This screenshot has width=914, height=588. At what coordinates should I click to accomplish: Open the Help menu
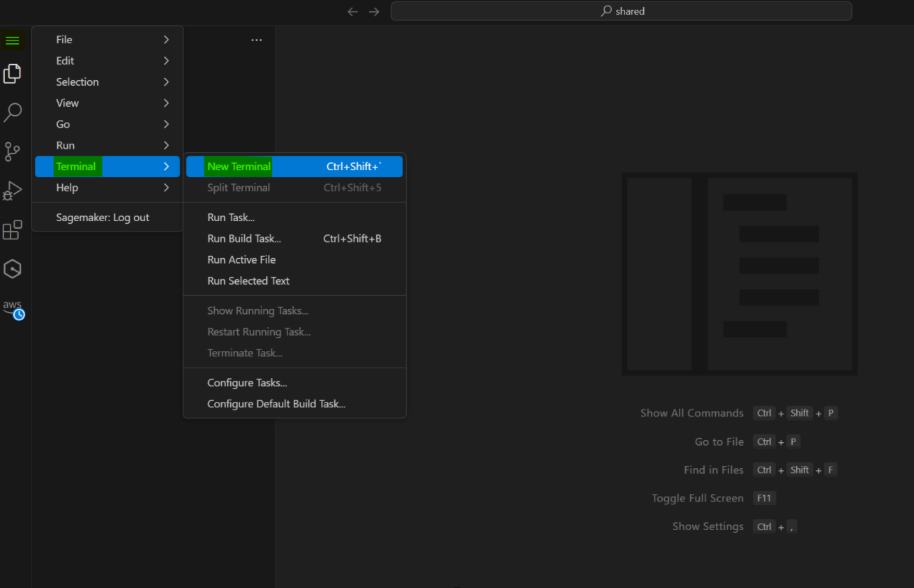point(107,188)
